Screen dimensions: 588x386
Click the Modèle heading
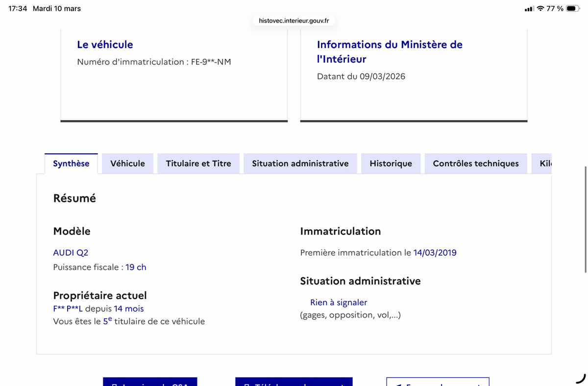pos(72,231)
